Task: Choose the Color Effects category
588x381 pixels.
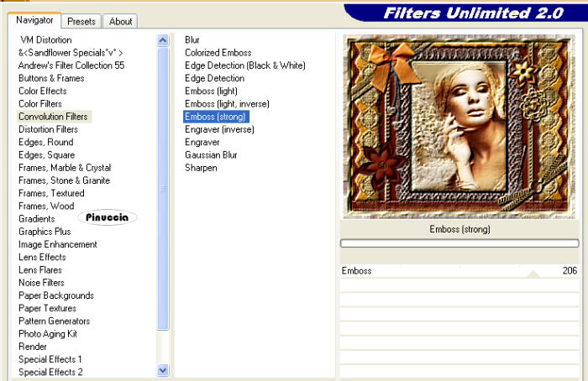Action: 42,91
